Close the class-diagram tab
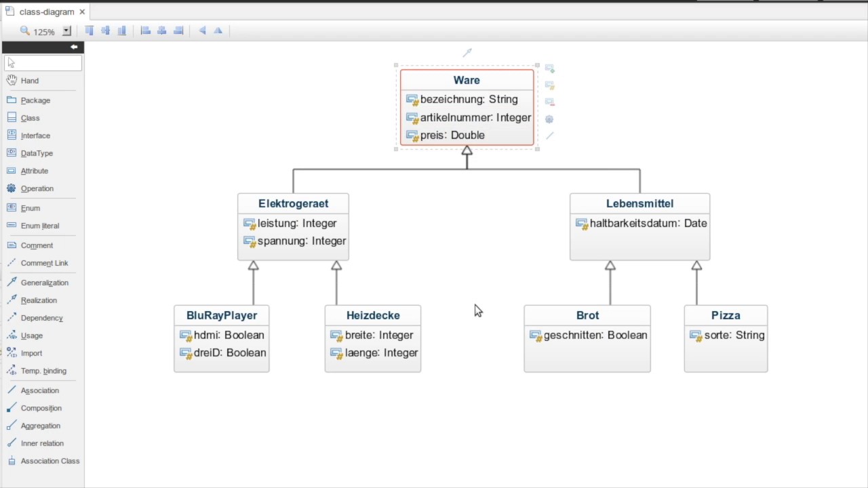 click(x=83, y=12)
